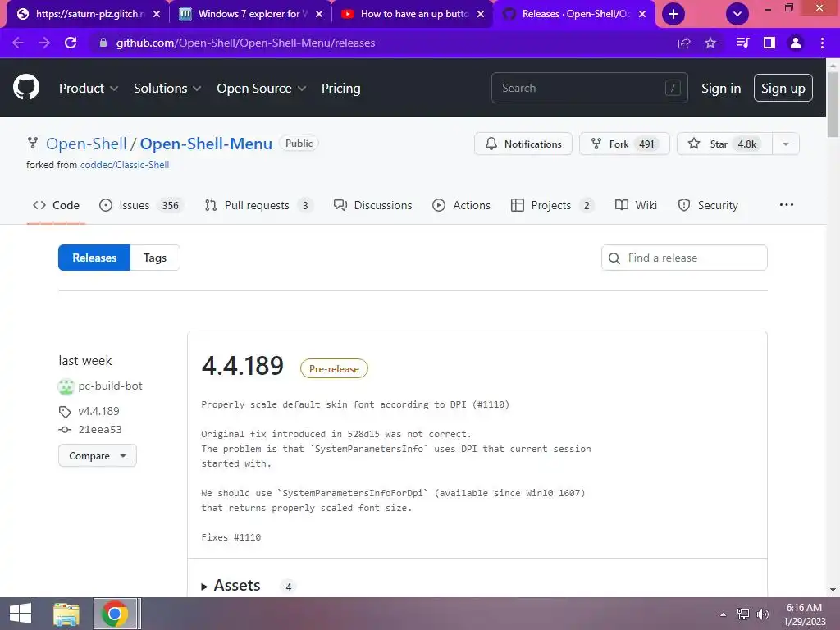This screenshot has height=630, width=840.
Task: Switch to the Code tab
Action: (x=57, y=205)
